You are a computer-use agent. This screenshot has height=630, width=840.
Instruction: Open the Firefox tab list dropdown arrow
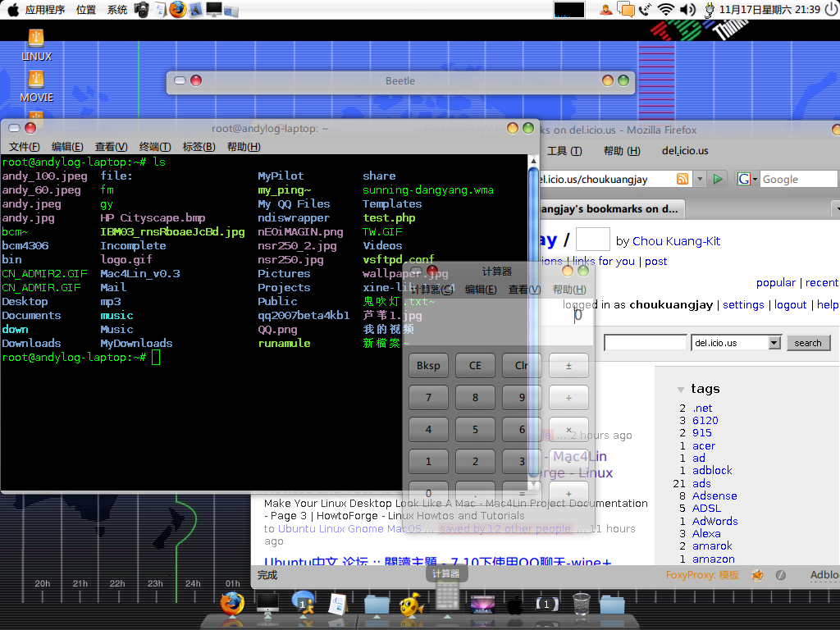836,208
